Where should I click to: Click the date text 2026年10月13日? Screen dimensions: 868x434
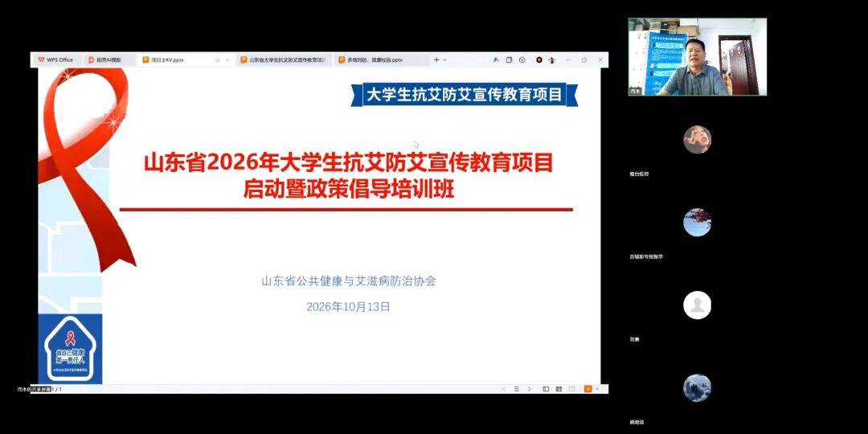(349, 307)
